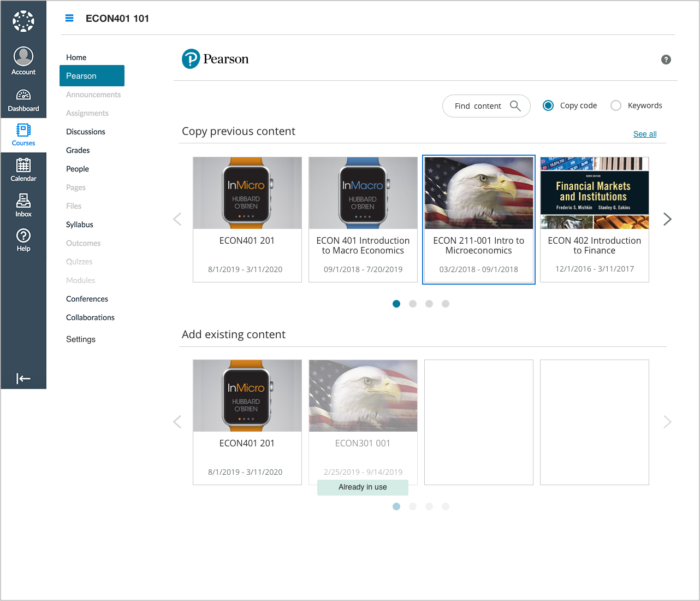700x601 pixels.
Task: Open Grades in course menu
Action: (78, 150)
